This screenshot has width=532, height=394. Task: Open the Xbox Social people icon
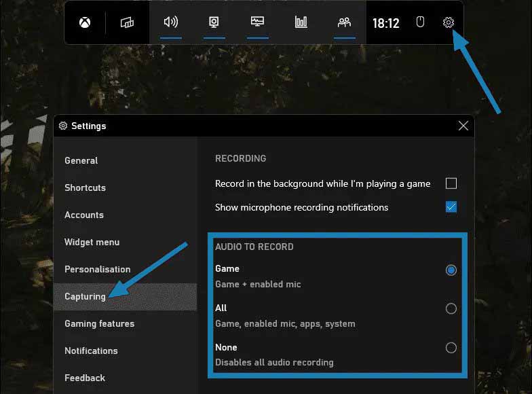click(x=344, y=22)
